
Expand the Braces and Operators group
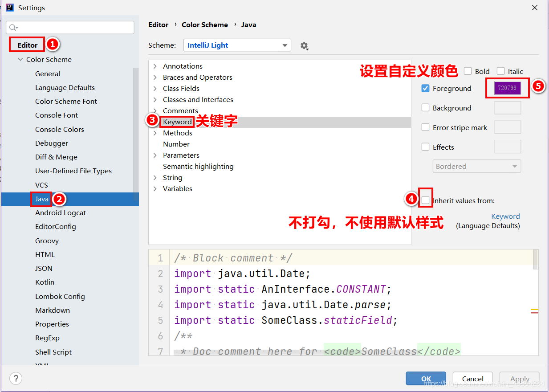click(x=155, y=77)
